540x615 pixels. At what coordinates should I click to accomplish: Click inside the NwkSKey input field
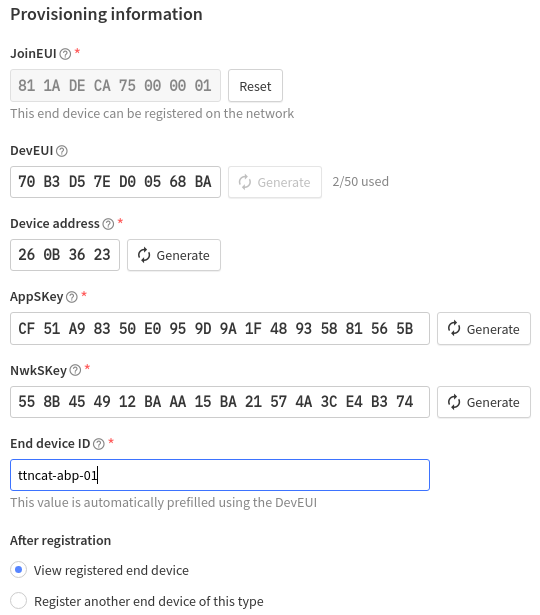[x=220, y=402]
